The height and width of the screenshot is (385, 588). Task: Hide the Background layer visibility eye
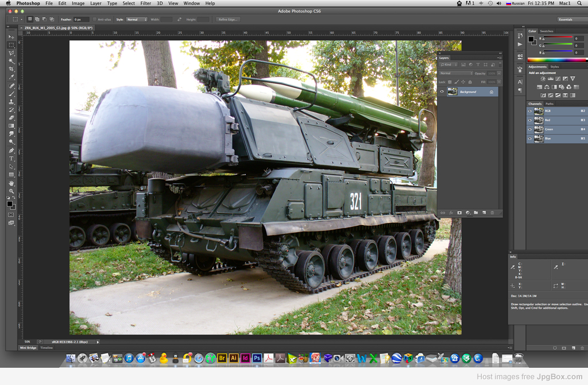[442, 92]
